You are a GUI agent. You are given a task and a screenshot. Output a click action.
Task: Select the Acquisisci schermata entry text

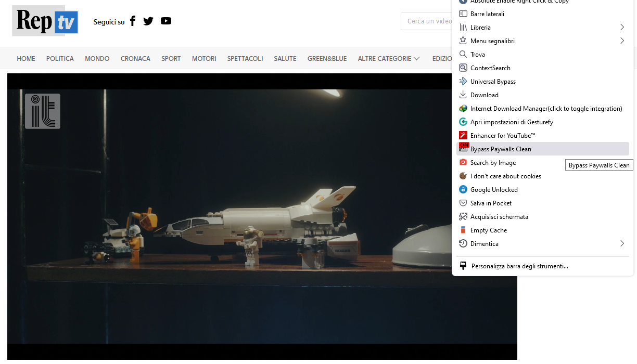(499, 217)
